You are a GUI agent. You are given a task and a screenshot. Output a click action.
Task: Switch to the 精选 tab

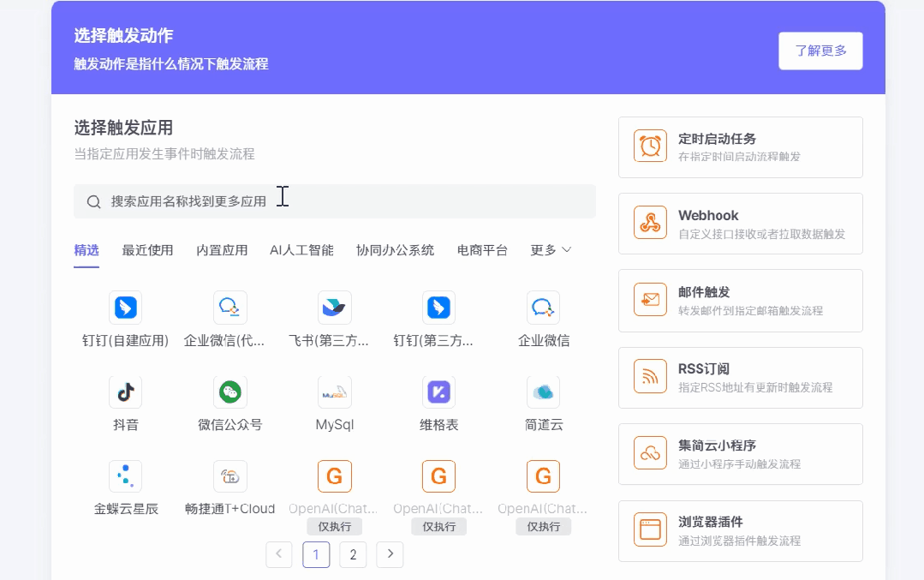[x=86, y=250]
